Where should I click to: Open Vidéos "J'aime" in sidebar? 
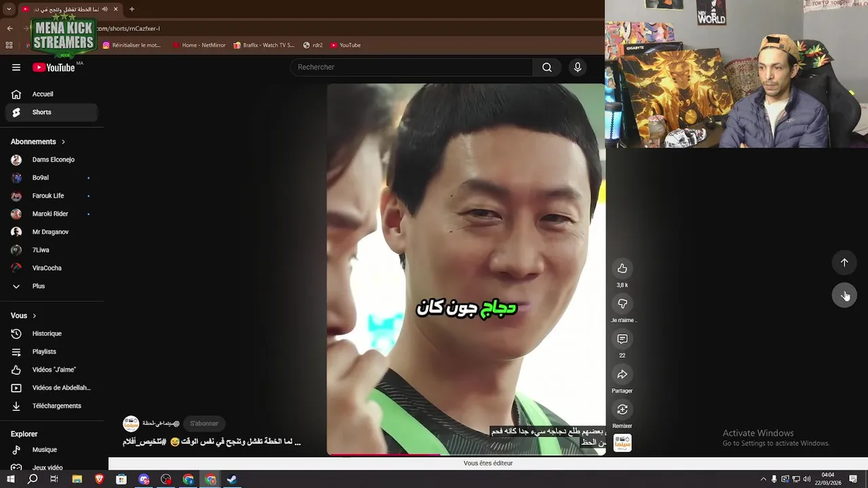[52, 369]
